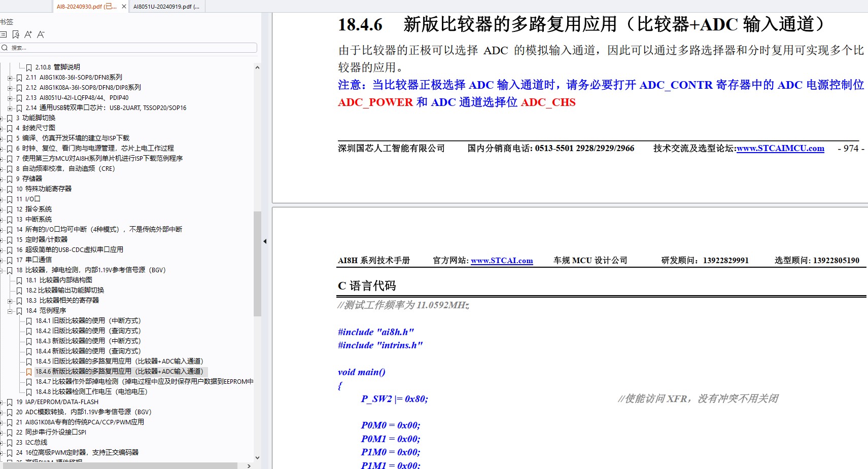
Task: Expand bookmark 2.13 AI8051U-42I-LQFP48/44
Action: click(x=10, y=98)
